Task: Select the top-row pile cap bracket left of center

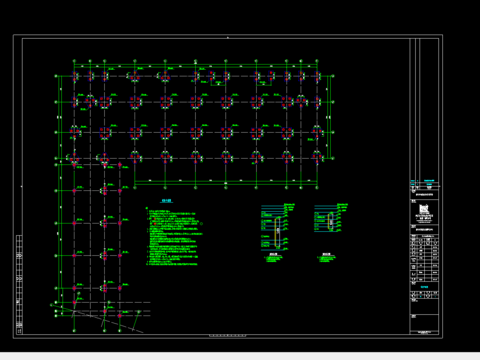Action: 218,82
